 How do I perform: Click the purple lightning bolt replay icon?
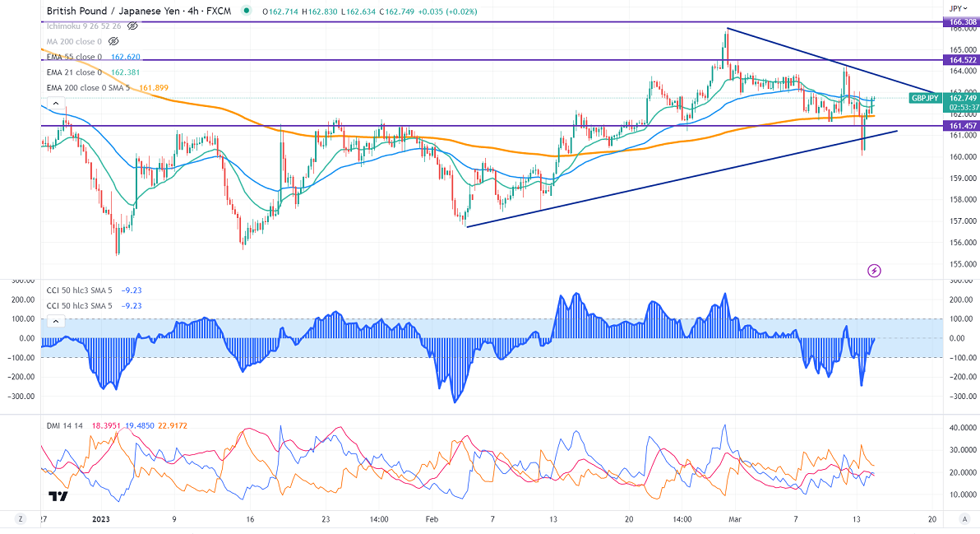(x=874, y=270)
